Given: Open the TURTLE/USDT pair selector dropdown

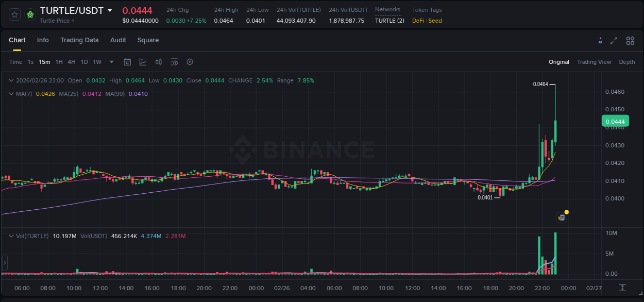Looking at the screenshot, I should click(109, 10).
